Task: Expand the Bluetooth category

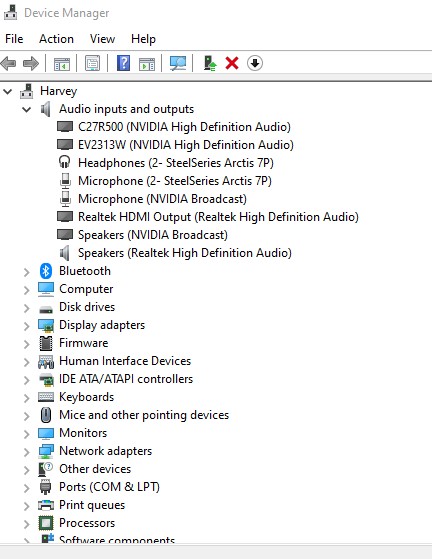Action: [26, 272]
